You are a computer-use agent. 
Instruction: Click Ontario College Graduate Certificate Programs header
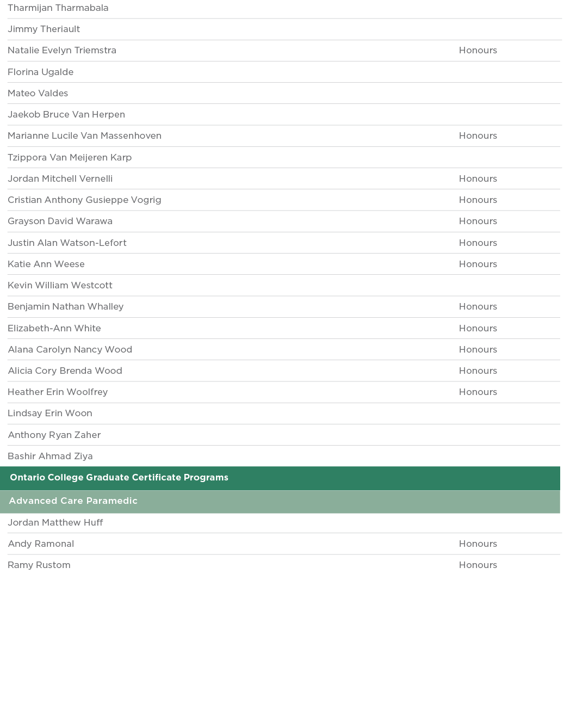click(119, 478)
